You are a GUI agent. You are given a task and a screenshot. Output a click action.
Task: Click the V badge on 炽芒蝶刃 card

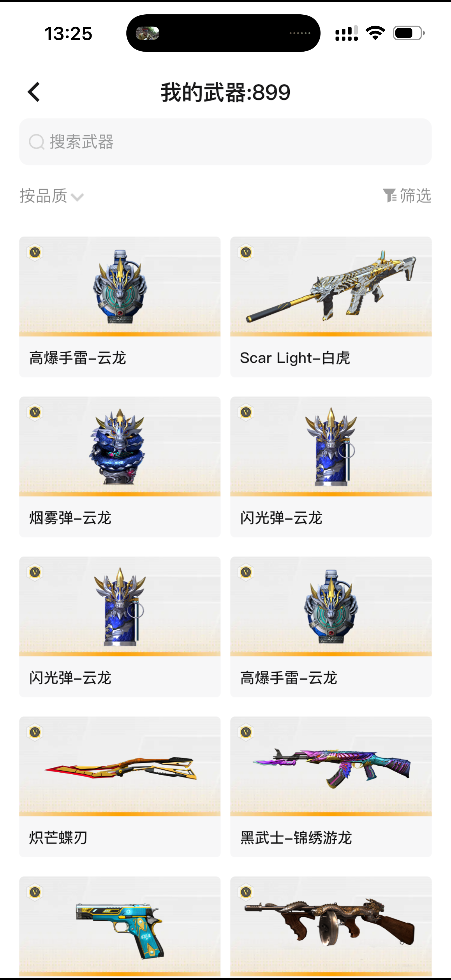[35, 732]
